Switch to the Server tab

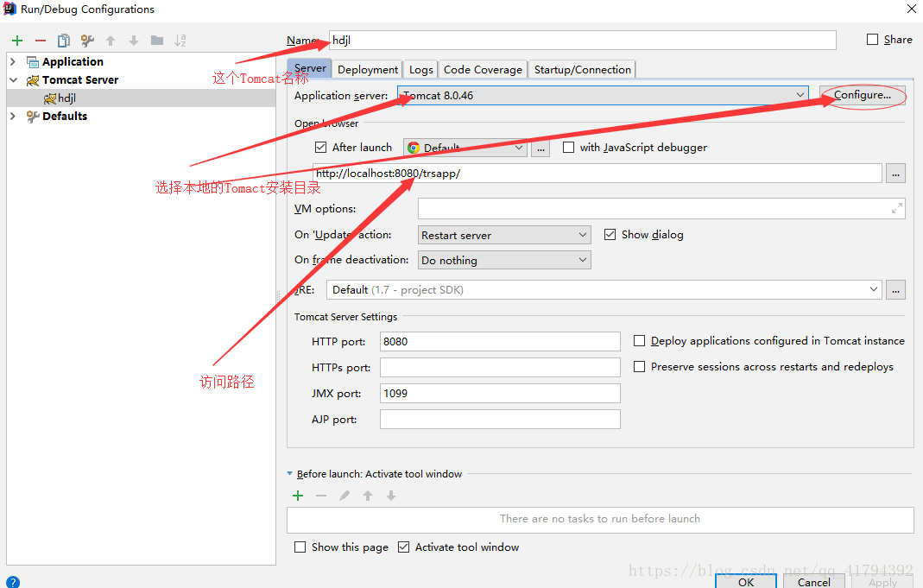(310, 68)
